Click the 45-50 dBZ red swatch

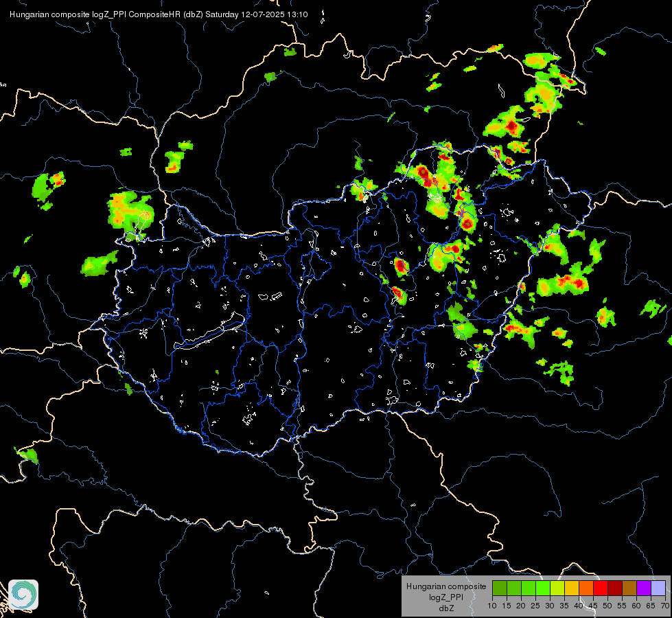pos(601,588)
